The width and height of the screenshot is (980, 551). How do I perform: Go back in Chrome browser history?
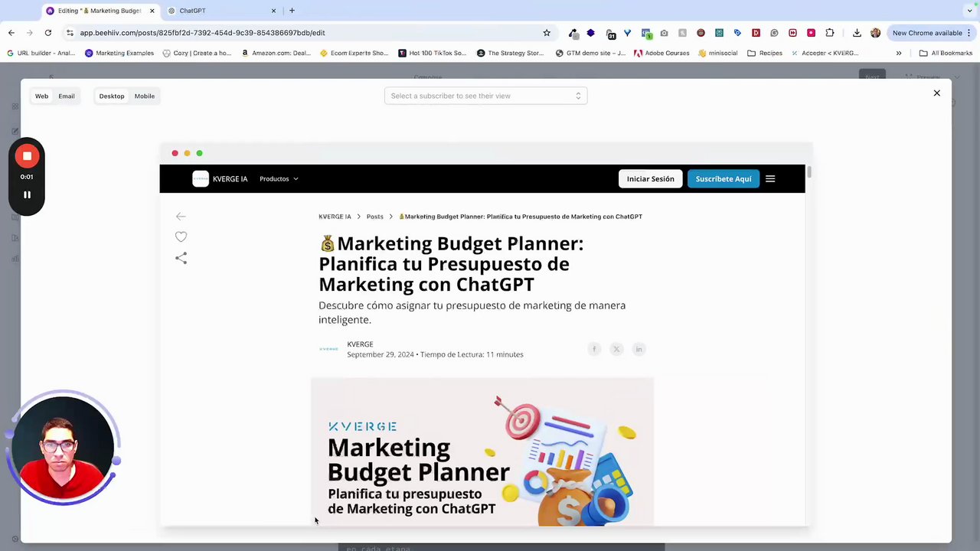point(11,33)
